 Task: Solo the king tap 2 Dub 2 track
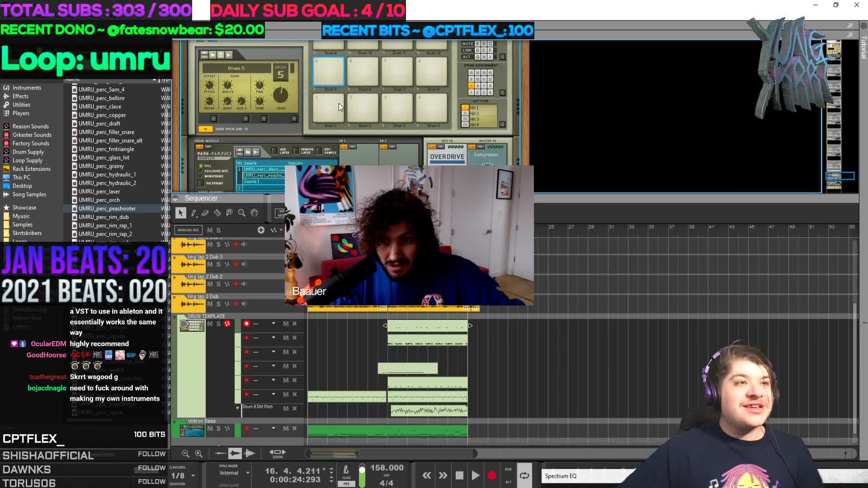[218, 284]
